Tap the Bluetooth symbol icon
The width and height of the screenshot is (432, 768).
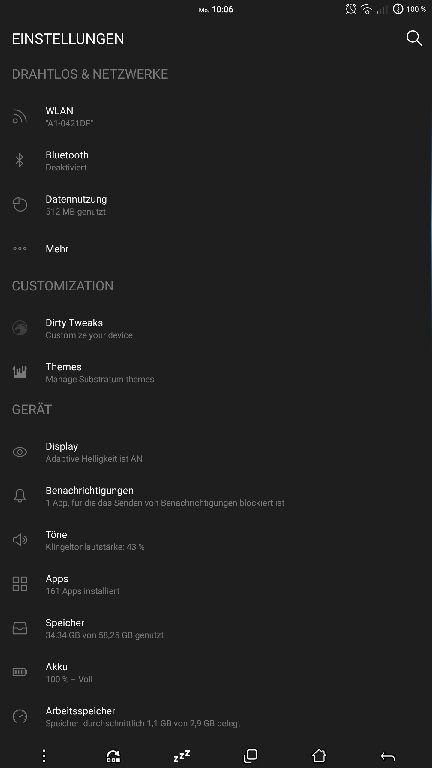(20, 160)
